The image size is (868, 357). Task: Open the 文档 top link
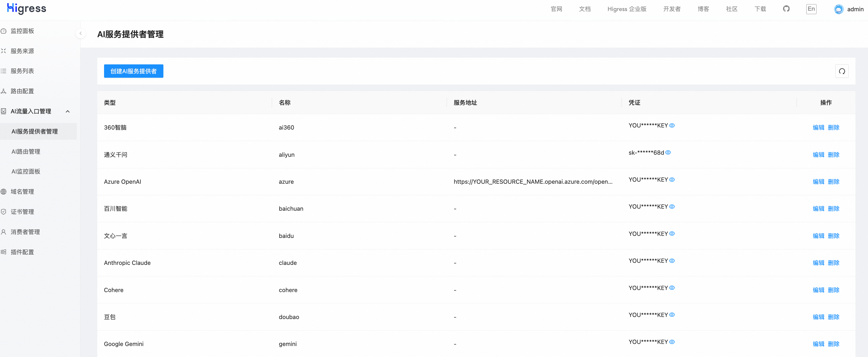(x=585, y=9)
